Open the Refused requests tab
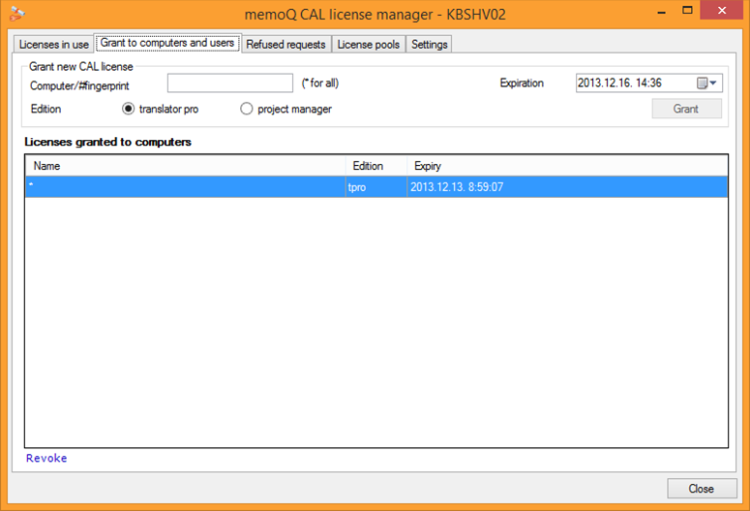750x511 pixels. 286,44
